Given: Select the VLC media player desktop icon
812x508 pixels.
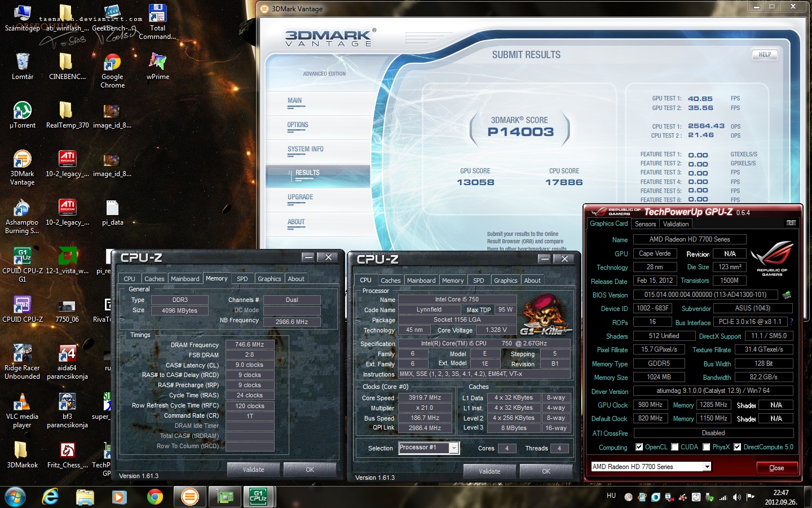Looking at the screenshot, I should point(23,411).
